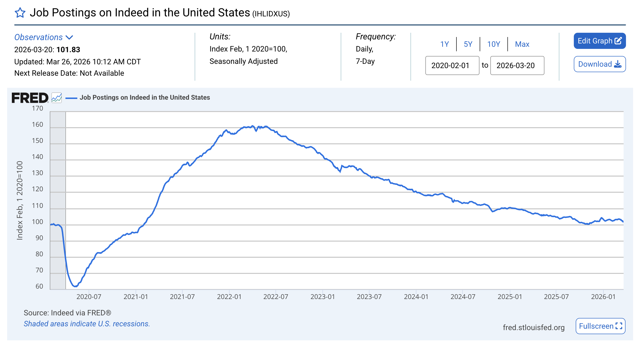The image size is (644, 346).
Task: Follow the 'Shaded areas indicate U.S. recessions' link
Action: [87, 324]
